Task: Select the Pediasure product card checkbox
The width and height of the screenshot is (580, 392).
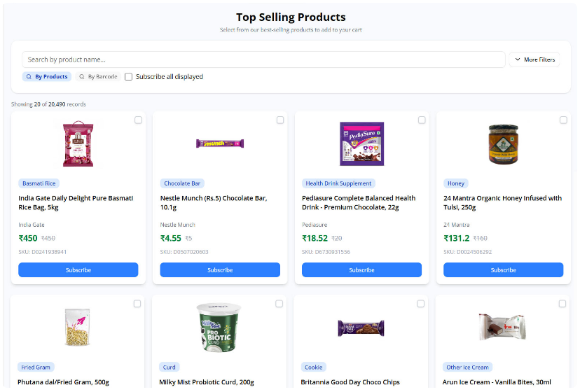Action: (422, 120)
